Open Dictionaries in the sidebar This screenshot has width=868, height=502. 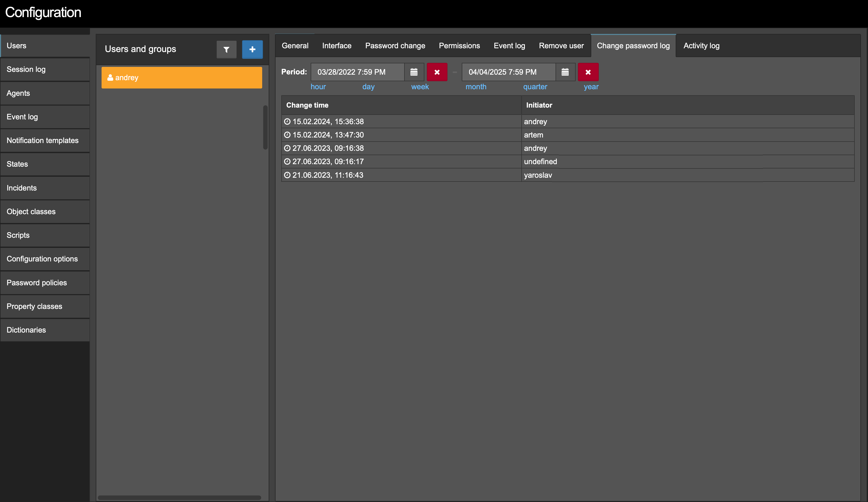coord(45,330)
